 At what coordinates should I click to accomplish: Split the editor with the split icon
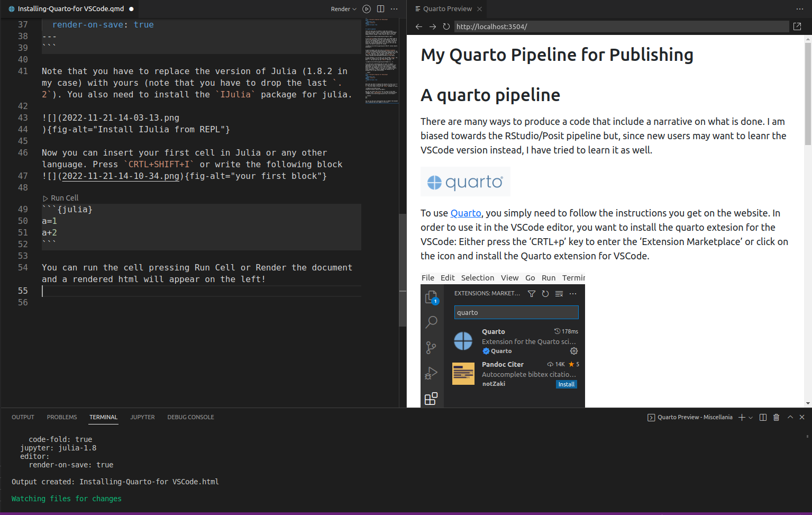tap(380, 9)
